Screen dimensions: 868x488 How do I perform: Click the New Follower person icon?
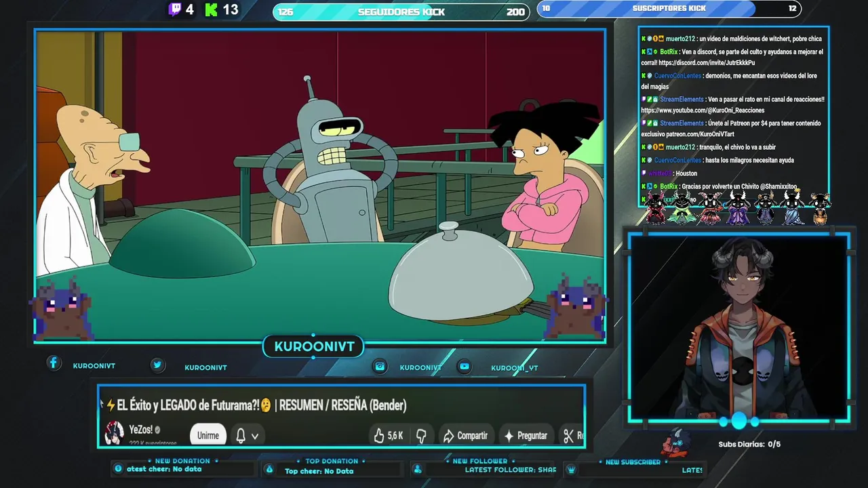point(418,469)
